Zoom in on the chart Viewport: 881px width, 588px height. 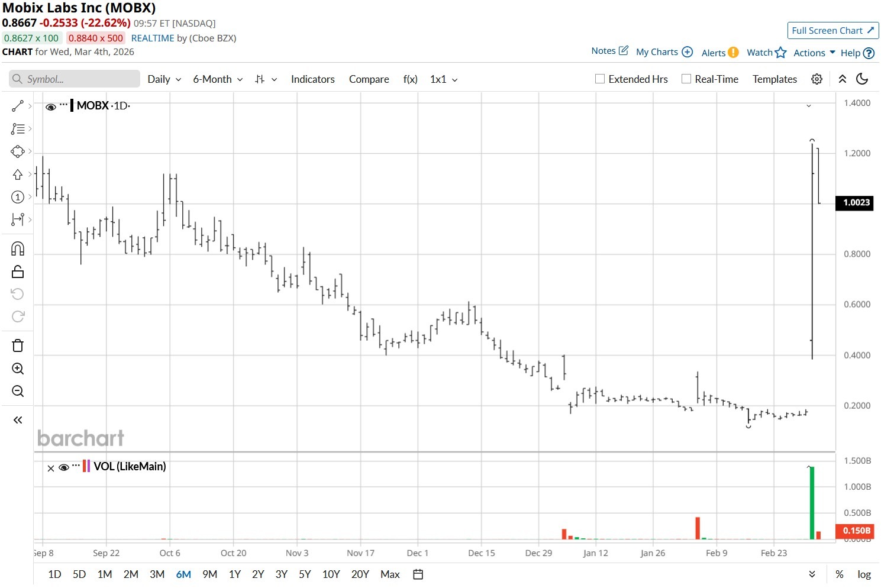(18, 369)
